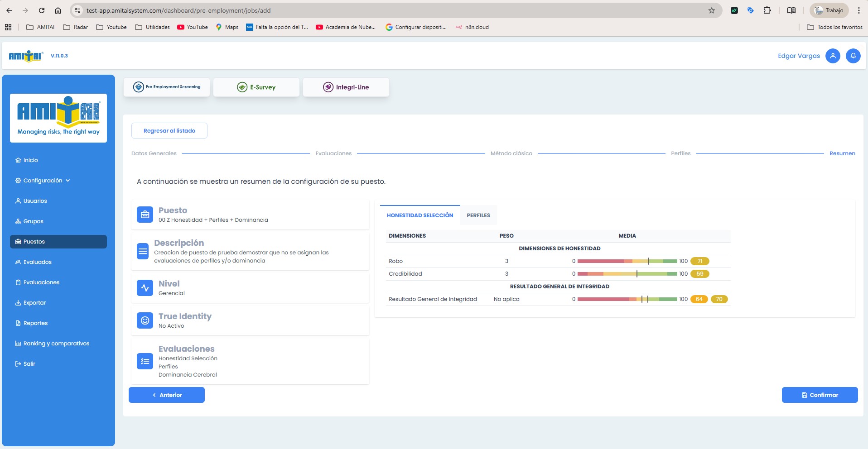The height and width of the screenshot is (449, 868).
Task: Click the Robo dimension score bar
Action: coord(627,261)
